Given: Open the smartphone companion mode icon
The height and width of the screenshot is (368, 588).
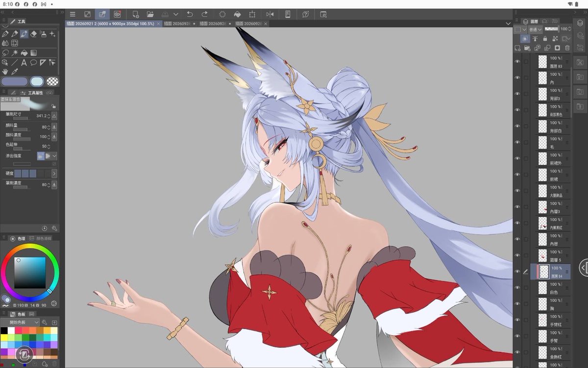Looking at the screenshot, I should click(x=288, y=14).
